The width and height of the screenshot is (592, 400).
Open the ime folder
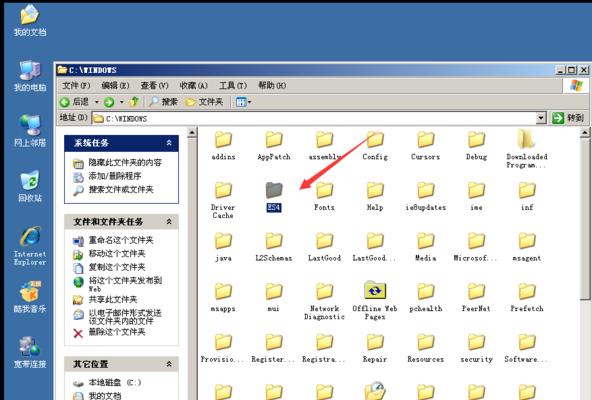click(x=476, y=196)
